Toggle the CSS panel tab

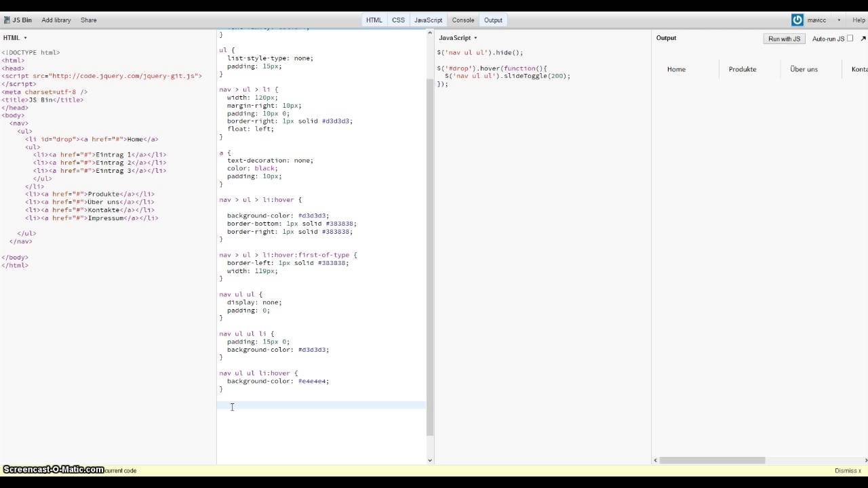(x=399, y=20)
